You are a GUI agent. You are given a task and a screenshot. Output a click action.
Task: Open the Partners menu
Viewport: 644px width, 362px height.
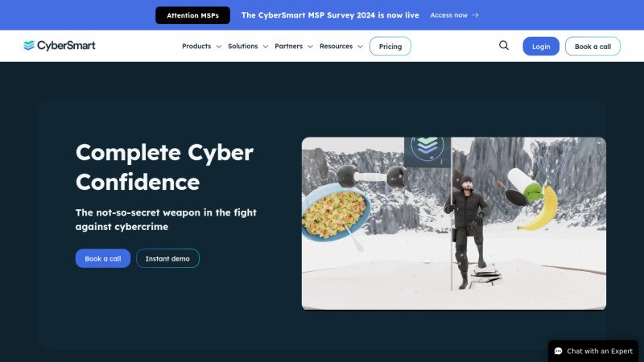point(294,47)
